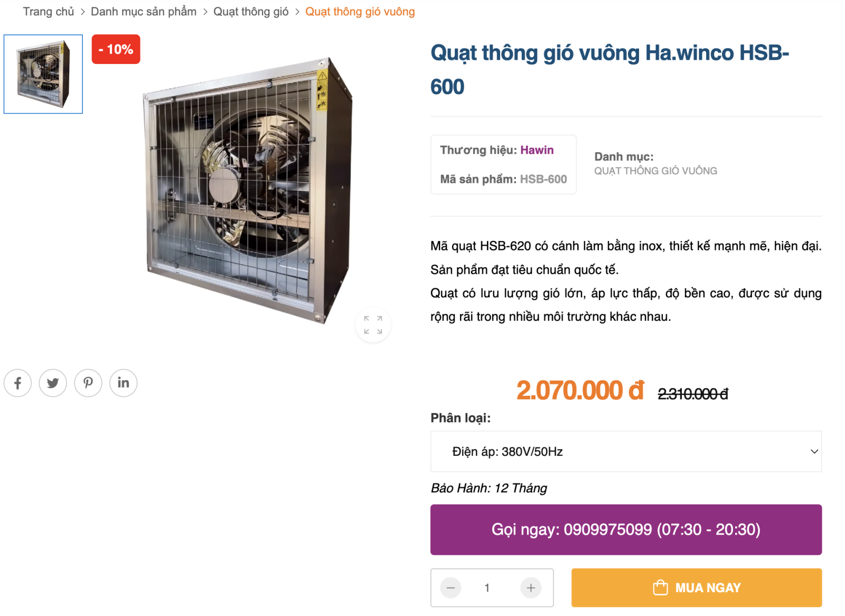The image size is (845, 616).
Task: Open the Điện áp 380V/50Hz dropdown
Action: coord(626,452)
